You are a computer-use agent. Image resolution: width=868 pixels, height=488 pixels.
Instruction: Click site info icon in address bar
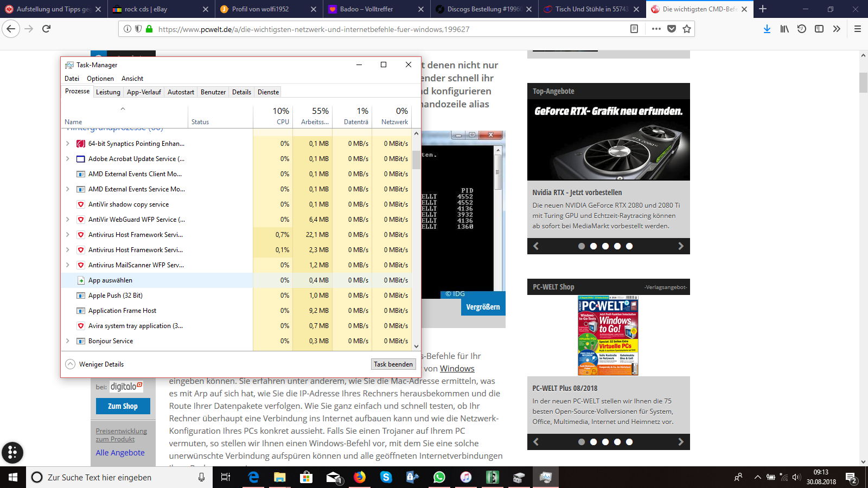(x=127, y=29)
